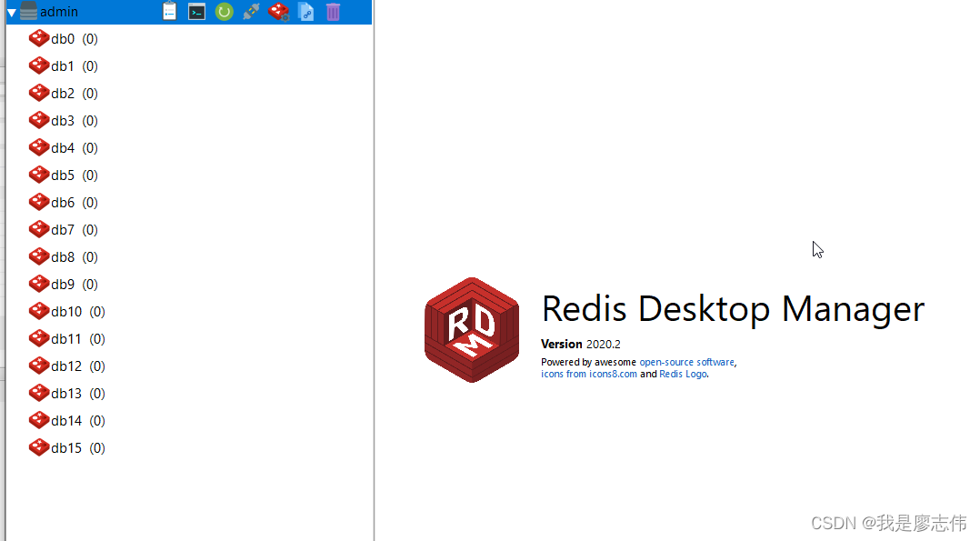Open database db13

[67, 393]
